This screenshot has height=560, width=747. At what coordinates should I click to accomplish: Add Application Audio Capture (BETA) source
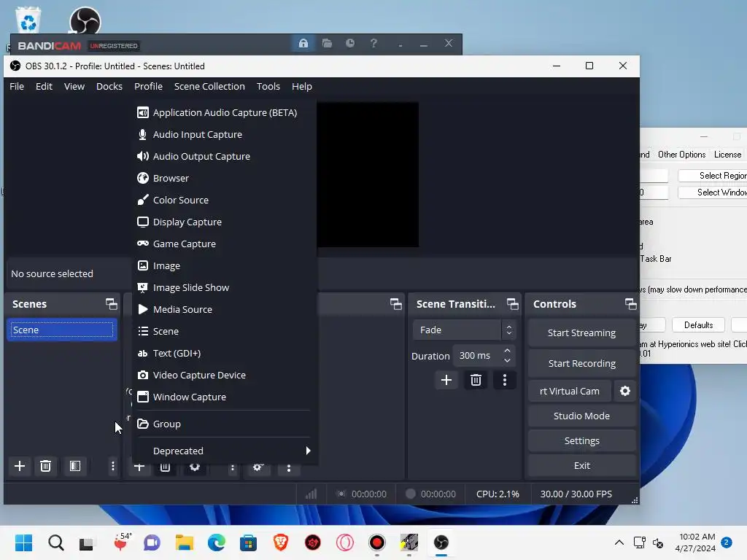point(224,112)
